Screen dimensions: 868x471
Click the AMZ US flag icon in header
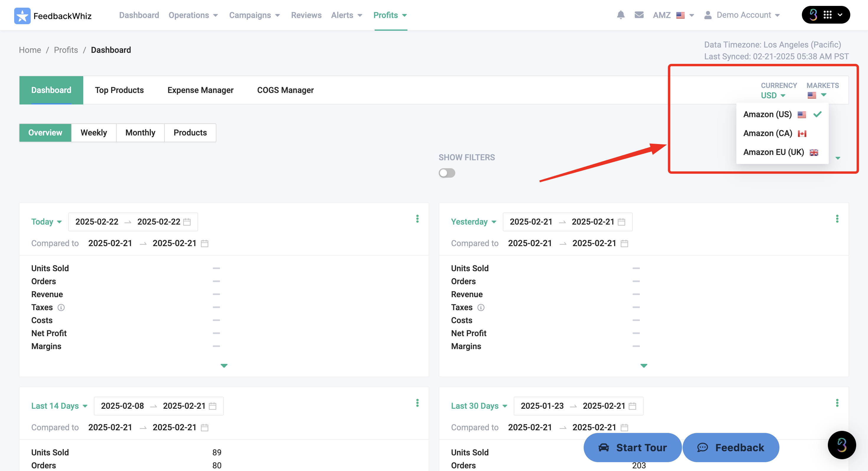click(680, 15)
